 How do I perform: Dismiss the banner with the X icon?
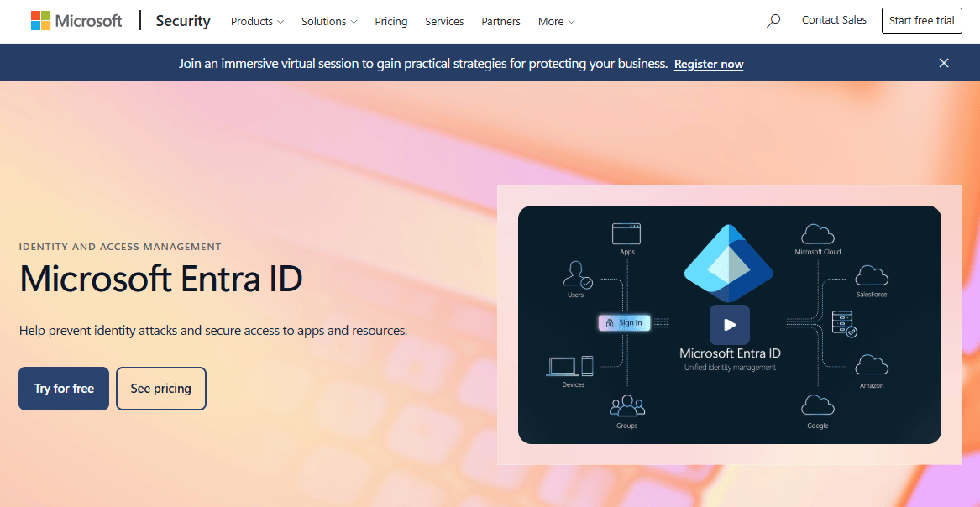pos(944,63)
